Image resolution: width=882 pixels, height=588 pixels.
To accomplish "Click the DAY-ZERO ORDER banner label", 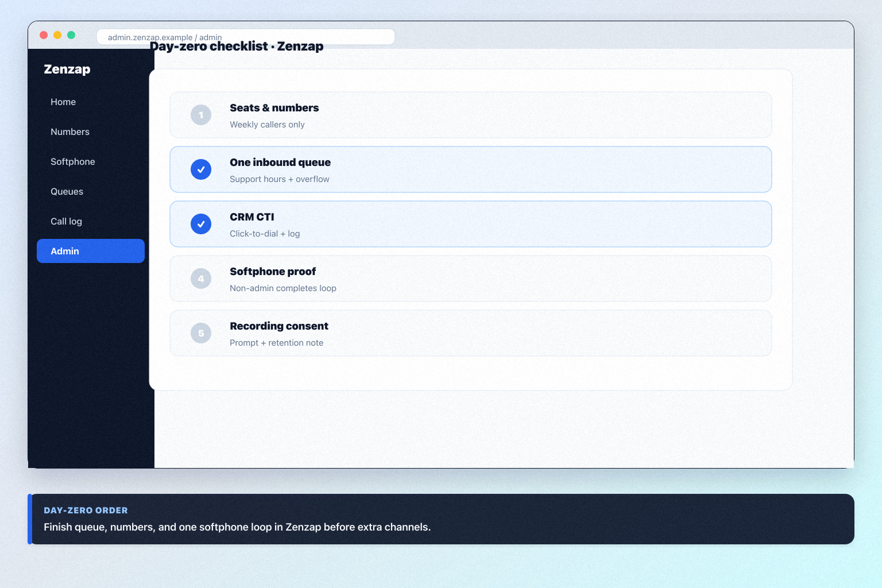I will (86, 510).
